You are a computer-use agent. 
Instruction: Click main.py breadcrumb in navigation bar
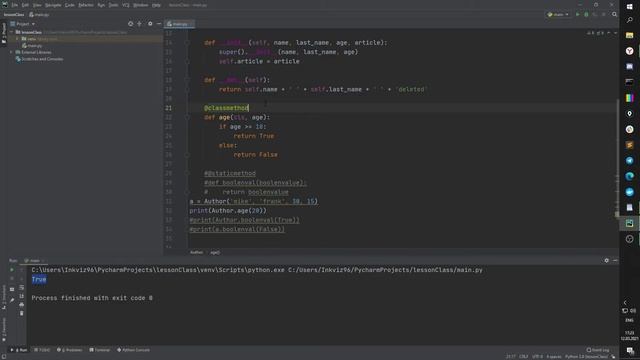click(x=39, y=14)
